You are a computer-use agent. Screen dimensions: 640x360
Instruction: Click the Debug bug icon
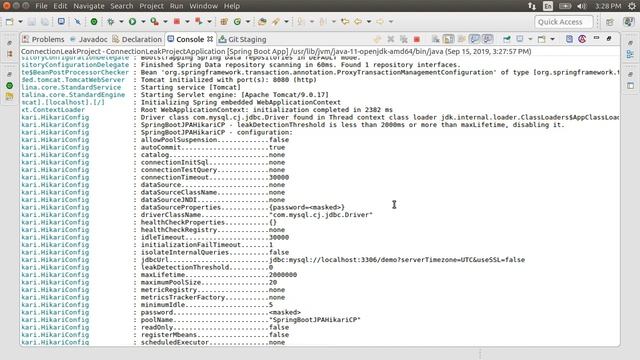click(x=111, y=22)
